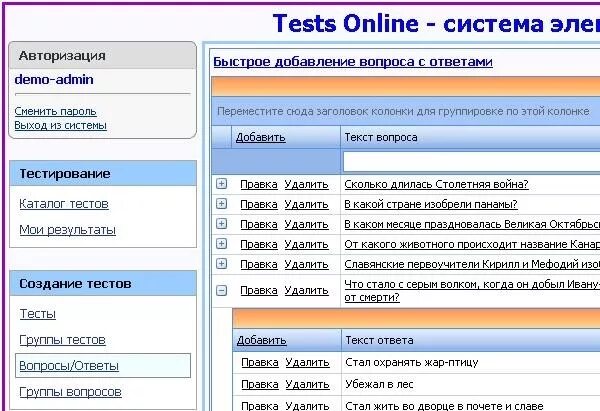Click the 'Текст вопроса' filter input field

pyautogui.click(x=471, y=161)
